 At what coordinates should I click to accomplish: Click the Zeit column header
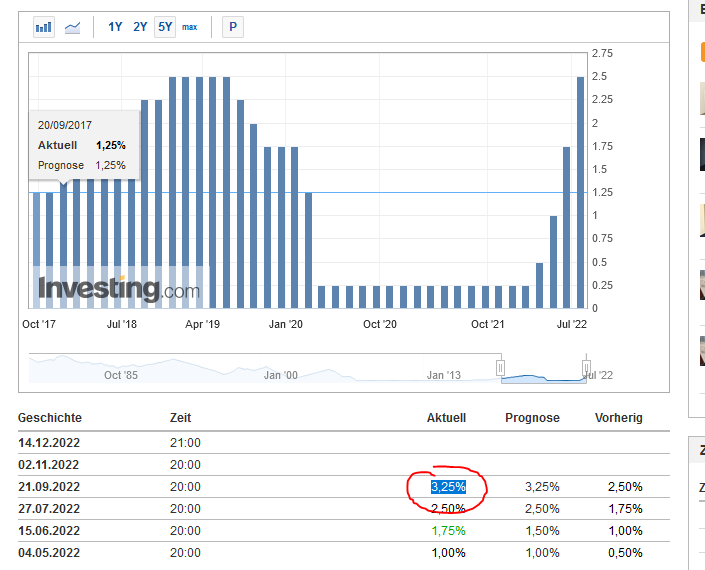click(x=180, y=418)
